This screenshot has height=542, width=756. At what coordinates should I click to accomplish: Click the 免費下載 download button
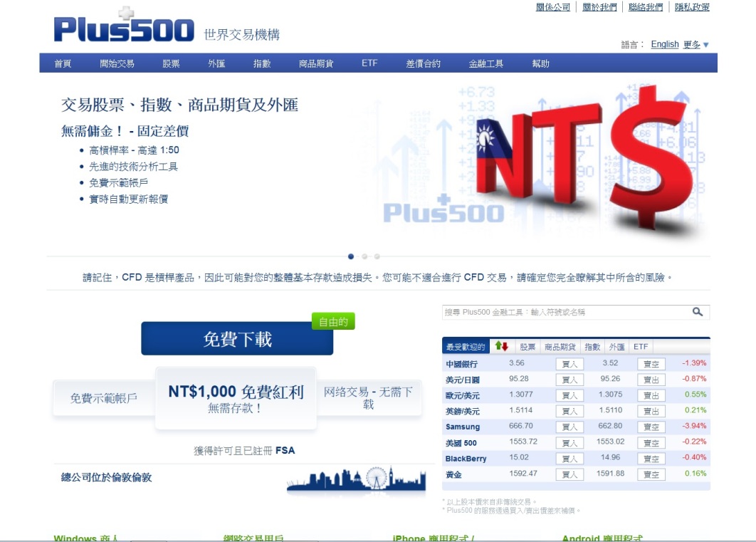point(237,338)
